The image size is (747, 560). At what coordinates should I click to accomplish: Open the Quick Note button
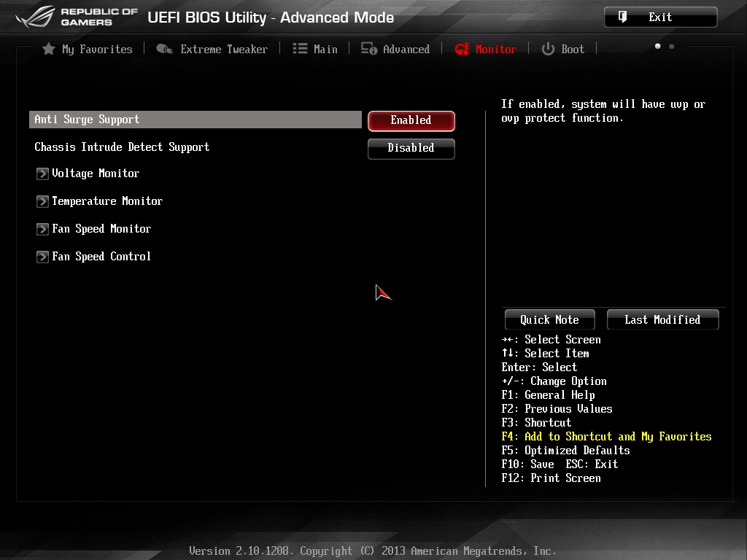tap(550, 319)
